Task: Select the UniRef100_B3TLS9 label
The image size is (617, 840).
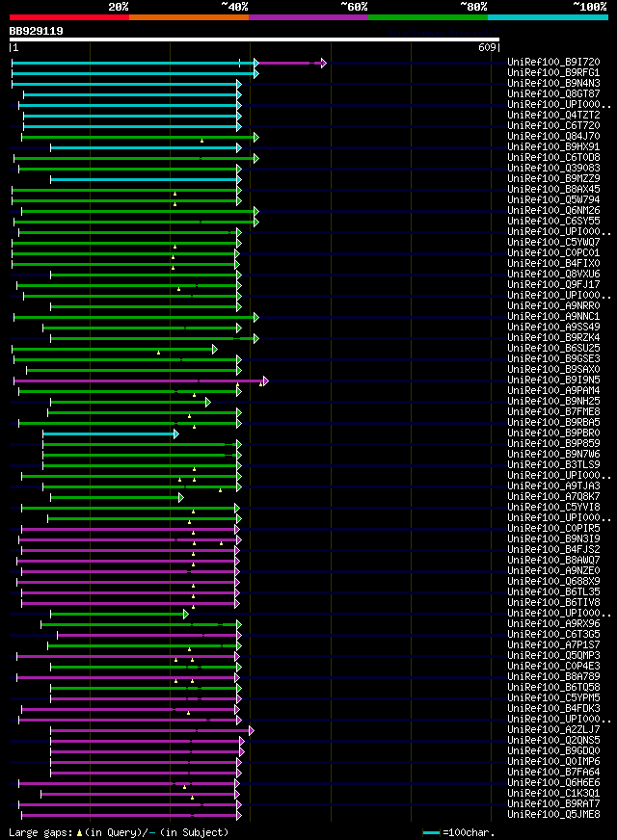Action: 553,465
